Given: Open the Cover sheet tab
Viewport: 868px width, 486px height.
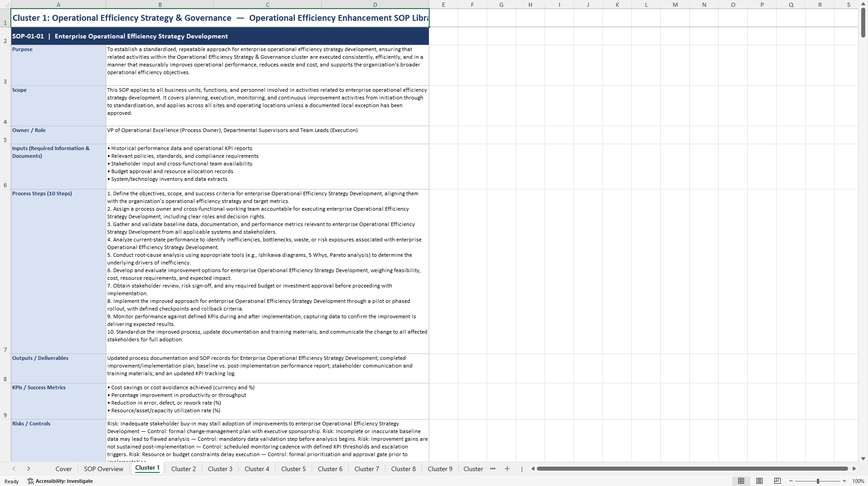Looking at the screenshot, I should 63,469.
